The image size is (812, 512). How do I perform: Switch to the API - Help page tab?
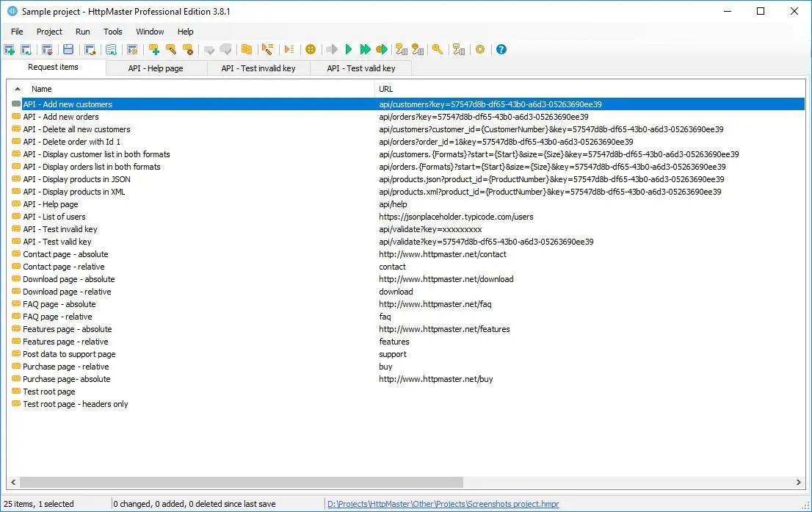click(x=156, y=68)
